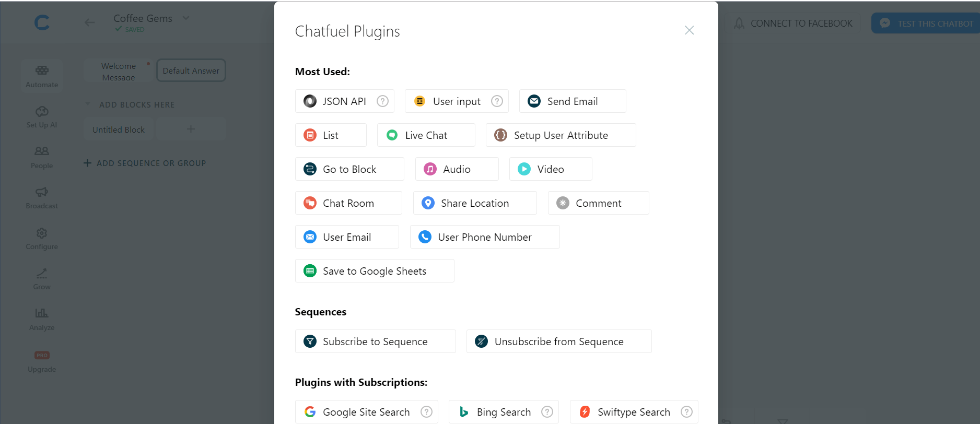Add the Live Chat plugin
The width and height of the screenshot is (980, 424).
426,135
